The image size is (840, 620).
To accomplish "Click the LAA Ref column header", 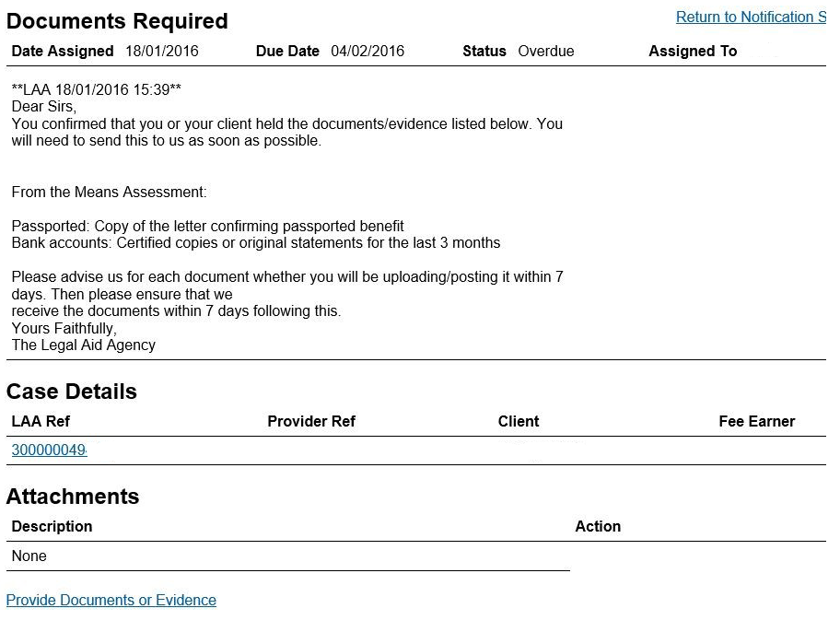I will click(x=41, y=422).
